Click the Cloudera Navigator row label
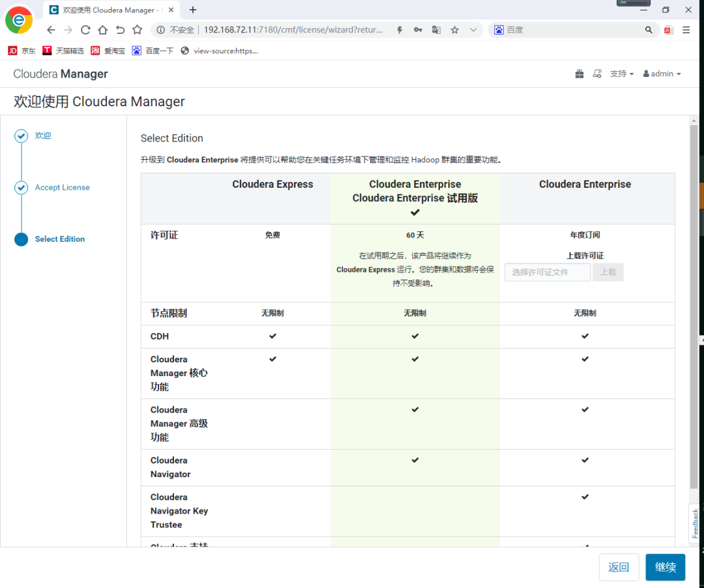The image size is (704, 588). click(x=171, y=467)
